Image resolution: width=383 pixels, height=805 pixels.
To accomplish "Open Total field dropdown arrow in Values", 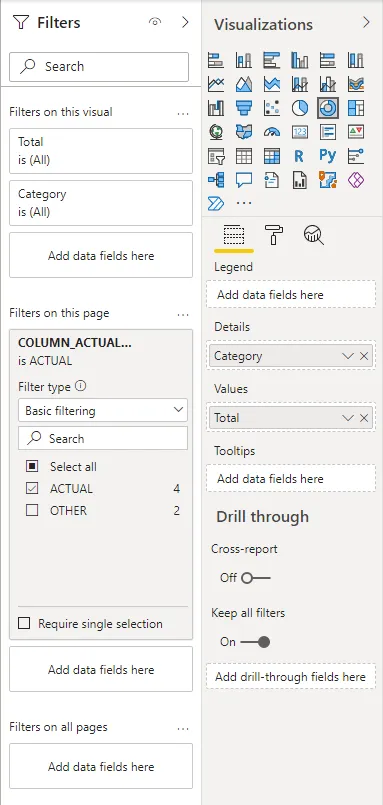I will point(348,418).
